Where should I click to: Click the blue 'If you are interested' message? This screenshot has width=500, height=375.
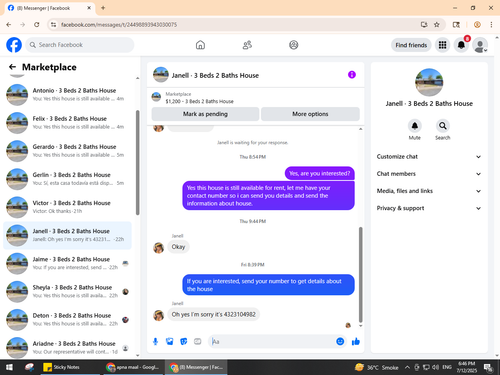268,285
